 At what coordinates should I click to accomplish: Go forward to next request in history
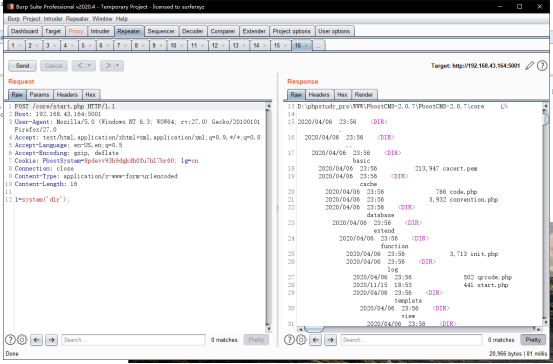pyautogui.click(x=108, y=66)
